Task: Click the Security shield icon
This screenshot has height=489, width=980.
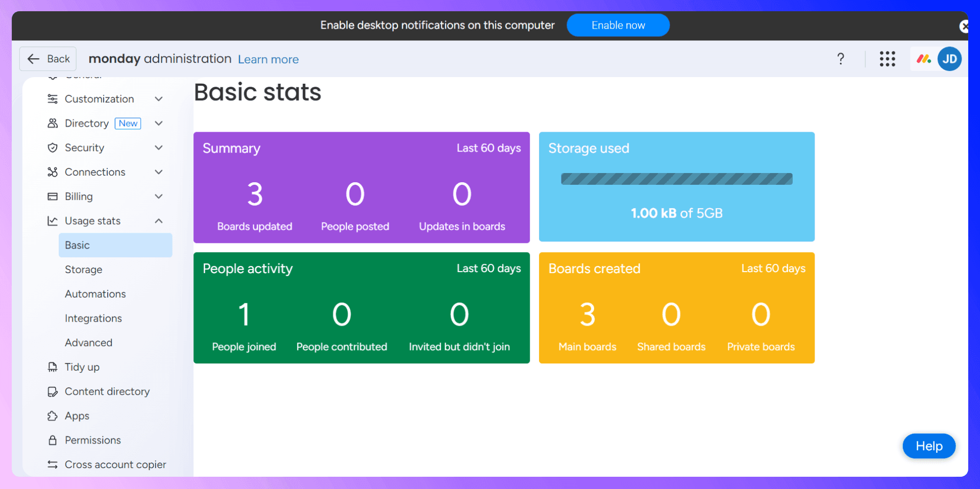Action: coord(53,148)
